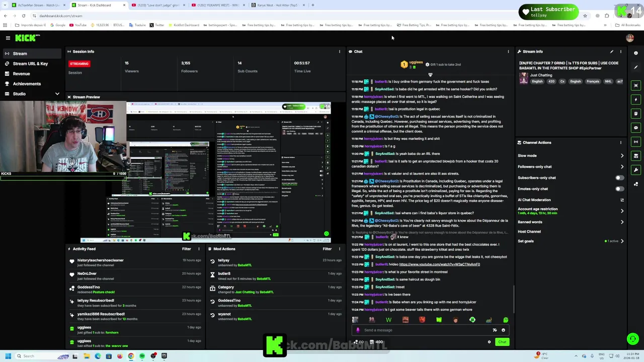
Task: Open the Activity Feed Filter
Action: click(187, 249)
